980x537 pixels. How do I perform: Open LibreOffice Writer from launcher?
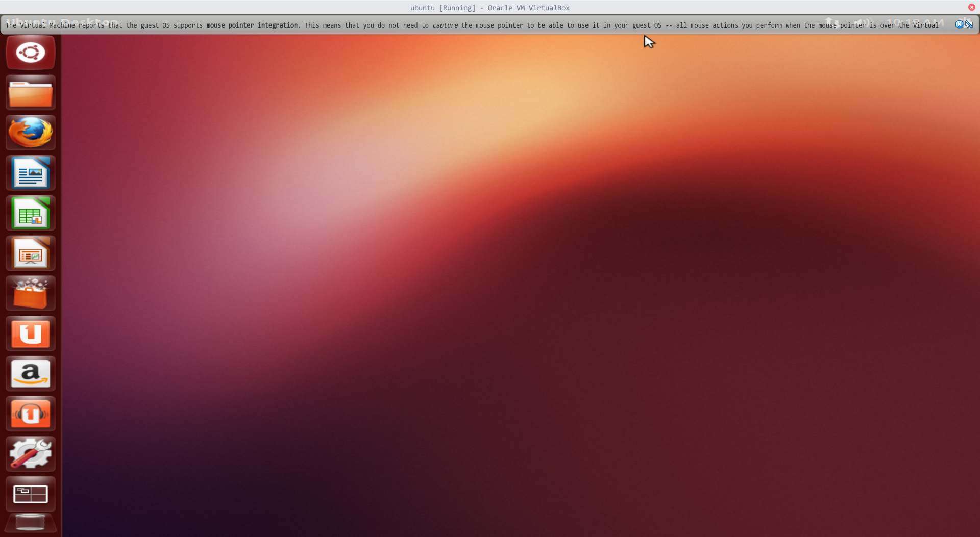[x=31, y=173]
